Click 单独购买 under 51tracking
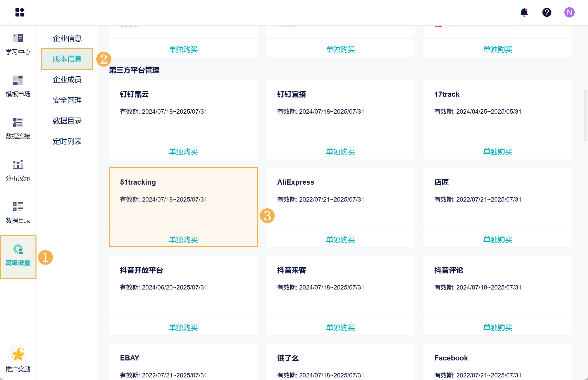This screenshot has height=380, width=588. pyautogui.click(x=183, y=240)
